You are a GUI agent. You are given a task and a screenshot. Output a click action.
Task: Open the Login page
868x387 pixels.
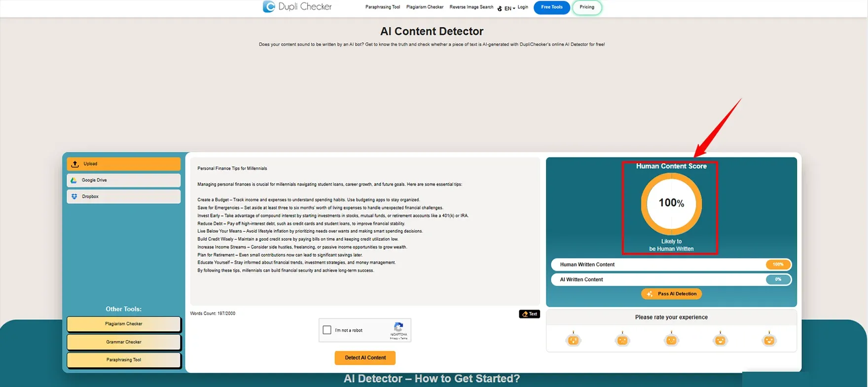523,7
